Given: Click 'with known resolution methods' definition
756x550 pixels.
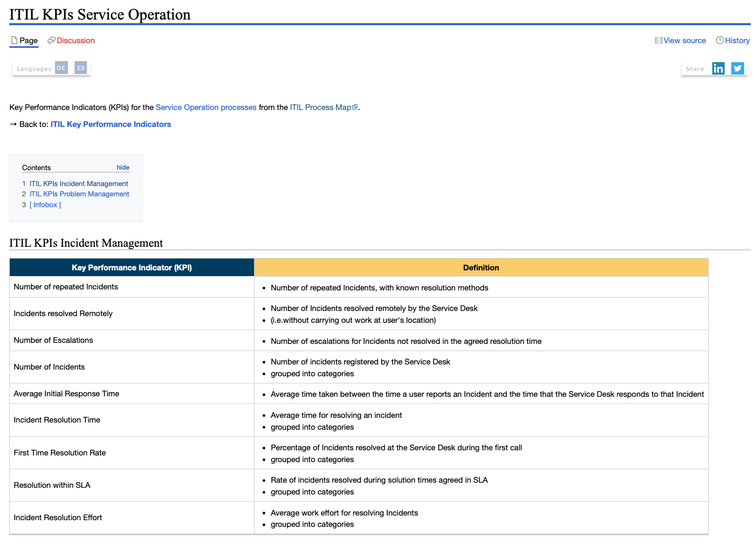Looking at the screenshot, I should [434, 288].
